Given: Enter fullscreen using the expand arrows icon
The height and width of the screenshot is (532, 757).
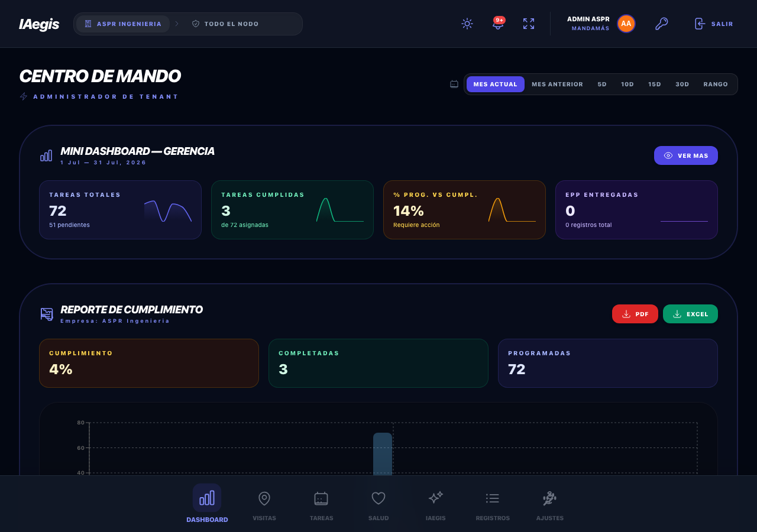Looking at the screenshot, I should [529, 24].
